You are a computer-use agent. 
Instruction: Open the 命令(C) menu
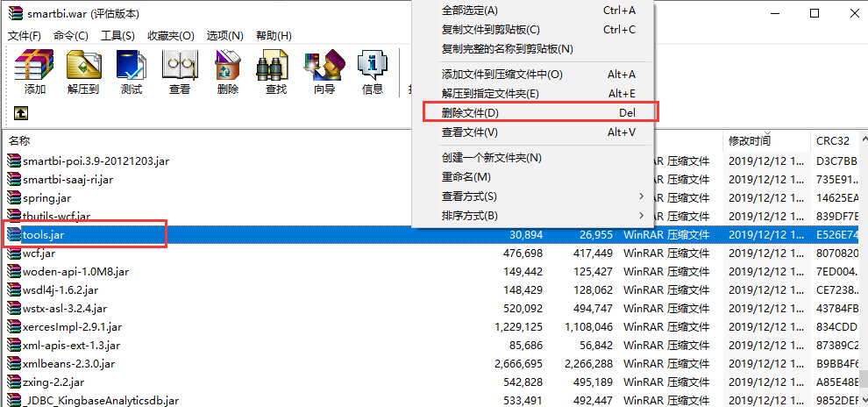[x=71, y=35]
